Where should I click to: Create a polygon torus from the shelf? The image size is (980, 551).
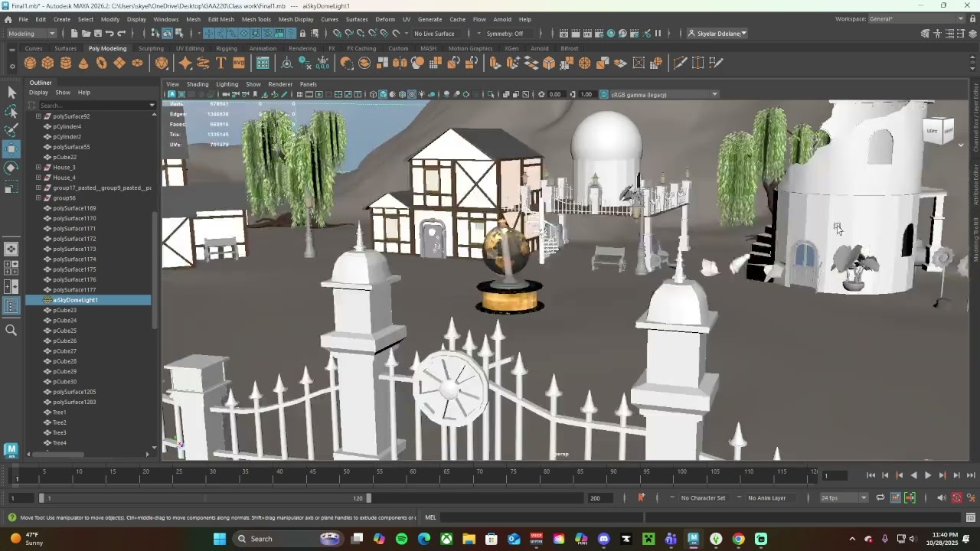[x=101, y=63]
